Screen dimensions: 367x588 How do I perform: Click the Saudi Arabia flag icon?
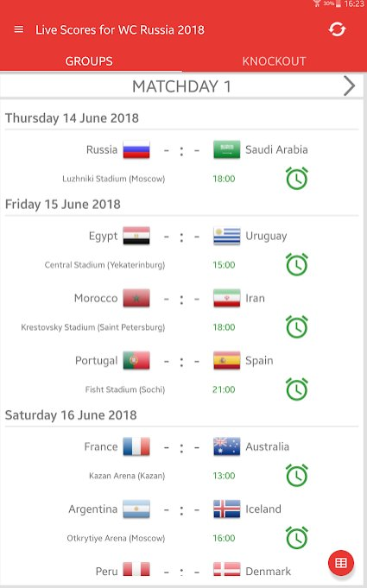[227, 149]
